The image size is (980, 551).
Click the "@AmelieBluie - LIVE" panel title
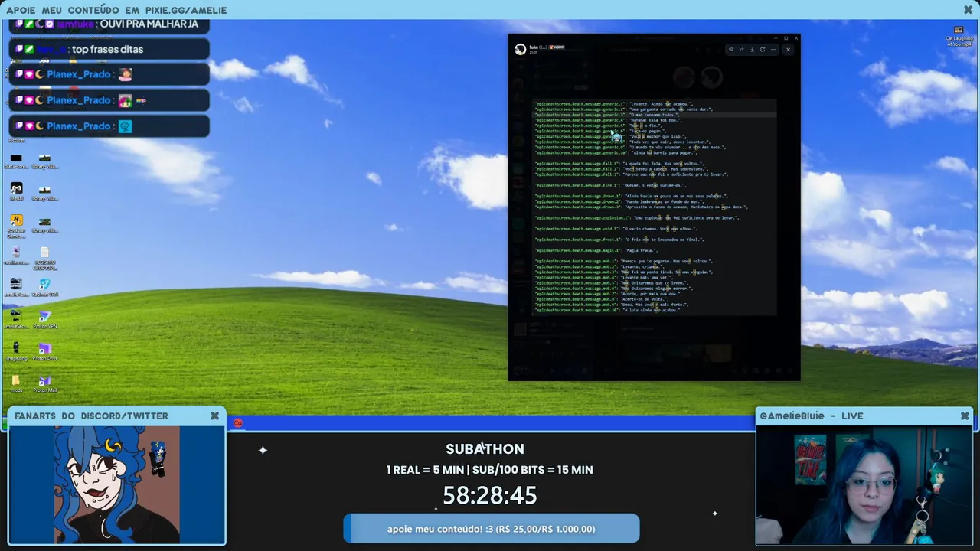[812, 416]
